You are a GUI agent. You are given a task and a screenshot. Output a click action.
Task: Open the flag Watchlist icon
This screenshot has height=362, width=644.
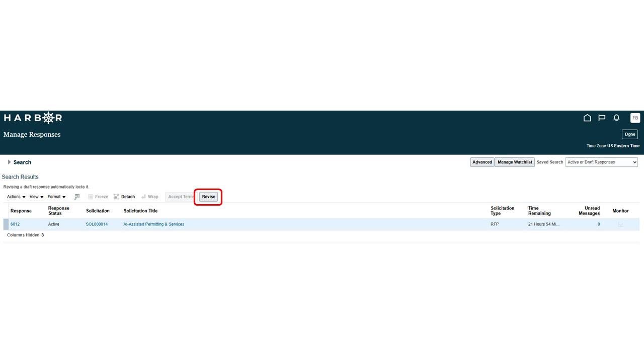[x=602, y=118]
